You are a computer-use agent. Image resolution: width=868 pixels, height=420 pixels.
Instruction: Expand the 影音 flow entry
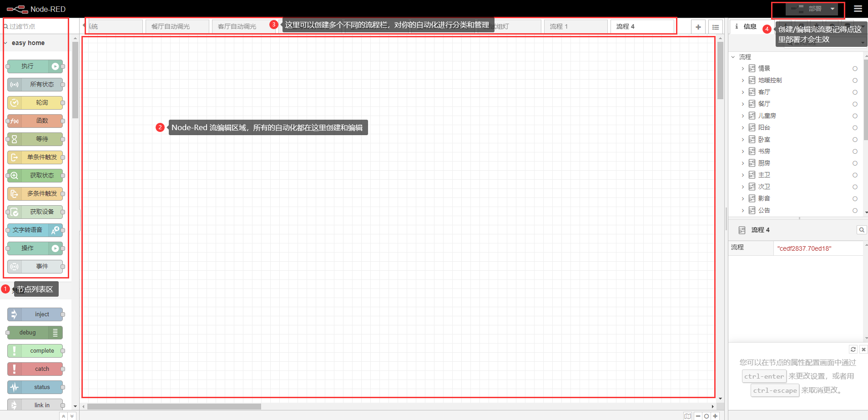click(743, 199)
